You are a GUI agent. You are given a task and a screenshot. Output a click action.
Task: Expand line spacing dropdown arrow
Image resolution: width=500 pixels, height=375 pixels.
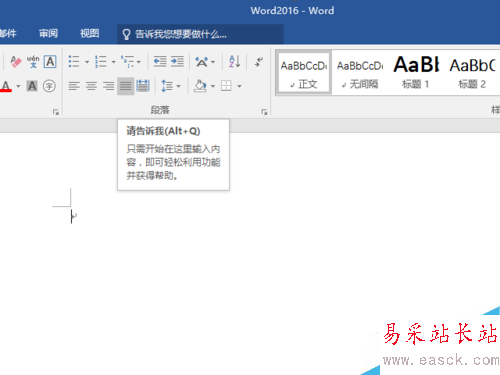[179, 86]
